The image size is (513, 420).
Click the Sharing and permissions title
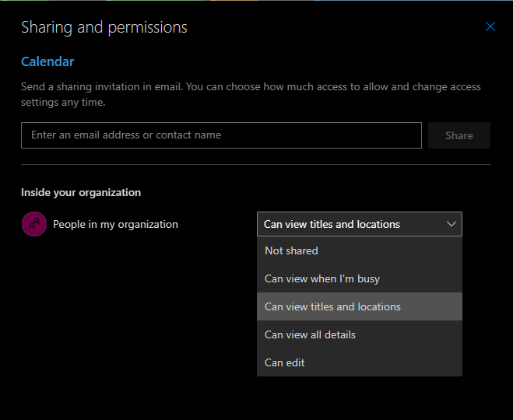104,27
